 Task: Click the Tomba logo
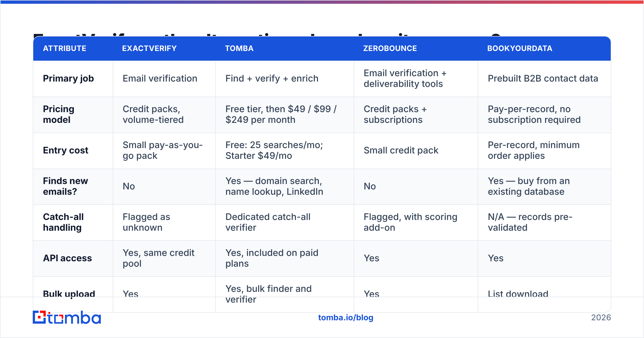[67, 317]
